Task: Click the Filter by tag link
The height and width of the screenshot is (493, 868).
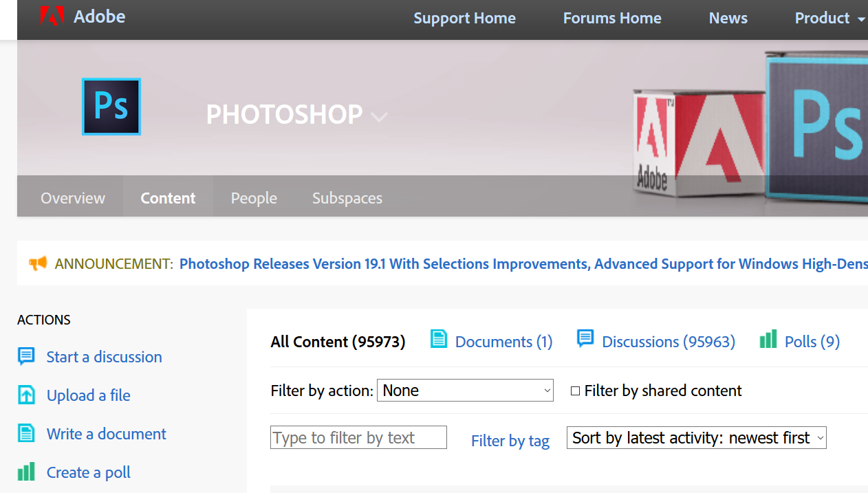Action: pyautogui.click(x=510, y=441)
